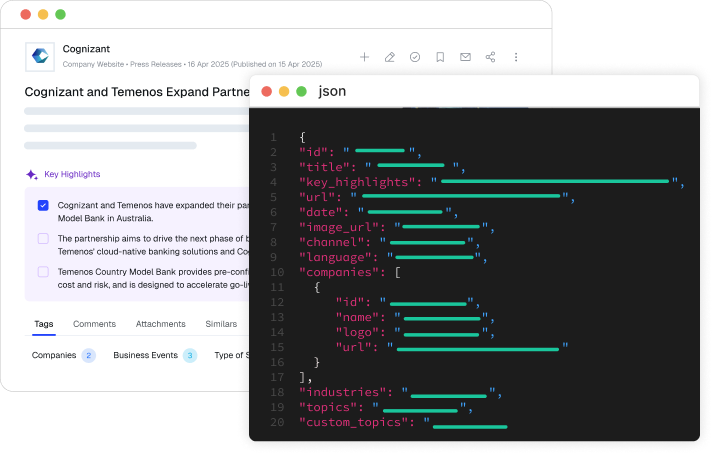714x456 pixels.
Task: Click the checkmark circle icon
Action: click(415, 57)
